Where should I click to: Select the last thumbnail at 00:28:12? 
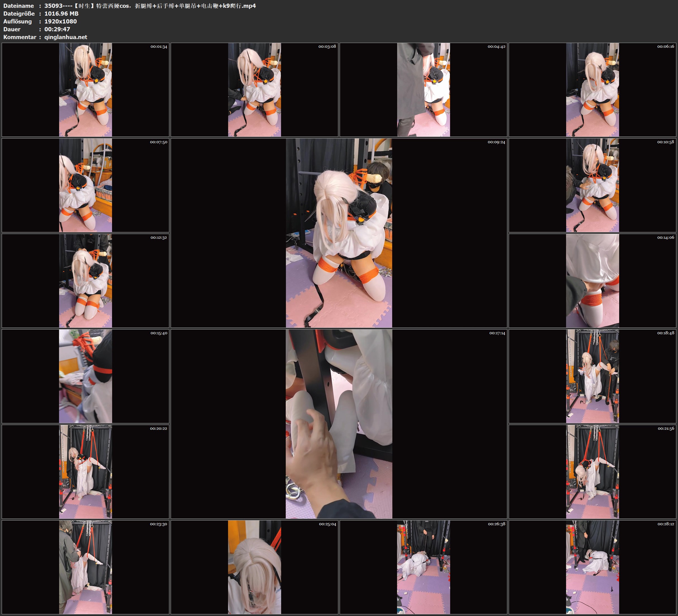tap(592, 567)
